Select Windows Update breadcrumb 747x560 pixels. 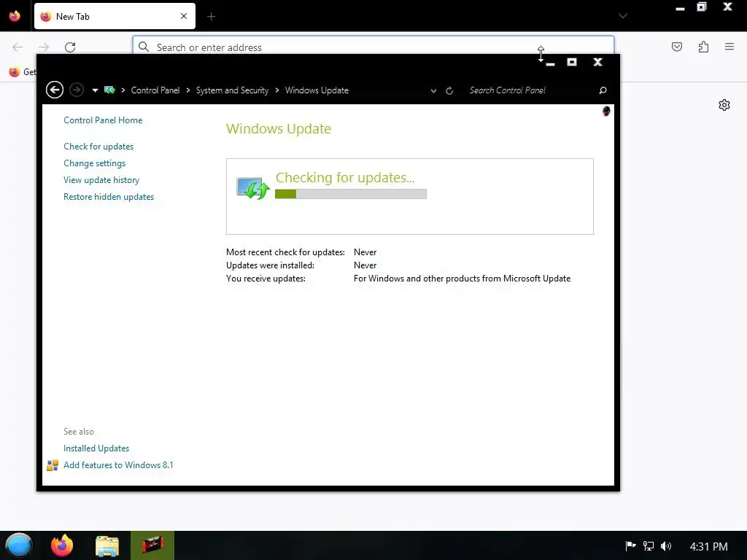click(x=317, y=90)
